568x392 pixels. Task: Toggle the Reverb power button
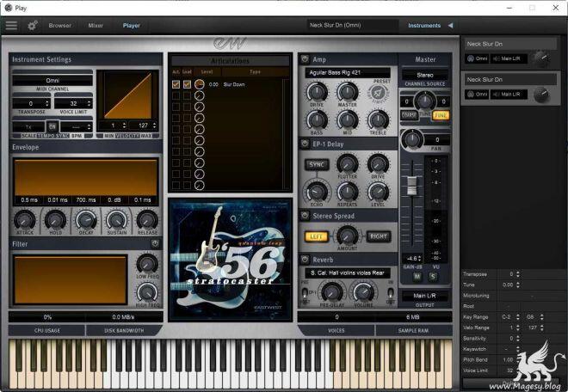pos(305,260)
